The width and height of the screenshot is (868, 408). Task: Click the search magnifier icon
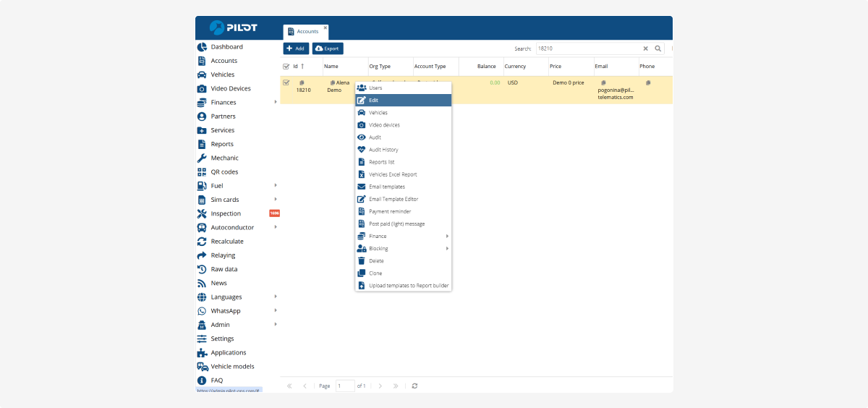658,48
